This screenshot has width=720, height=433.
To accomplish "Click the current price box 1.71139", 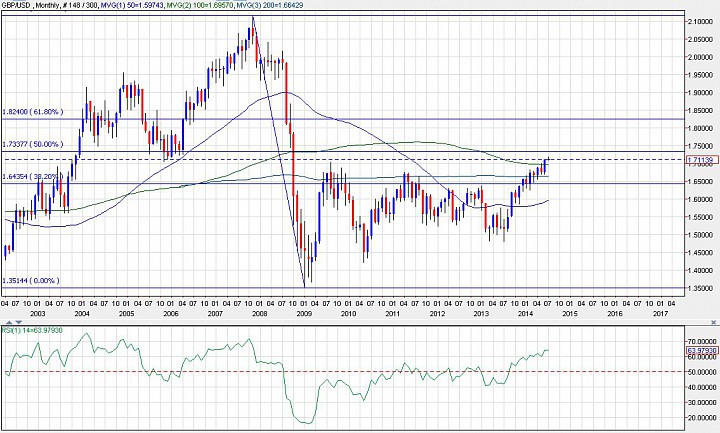I will 702,160.
